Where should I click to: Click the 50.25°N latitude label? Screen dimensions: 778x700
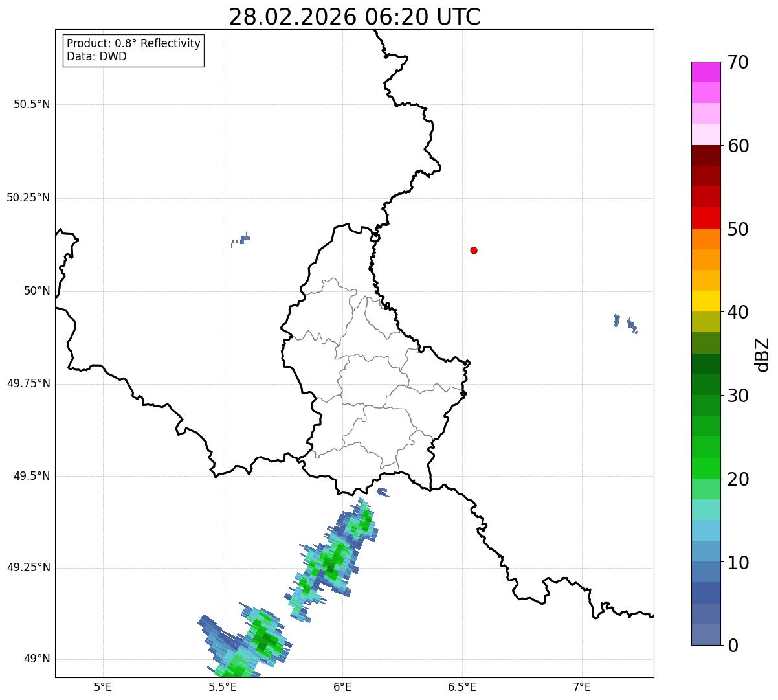(28, 198)
